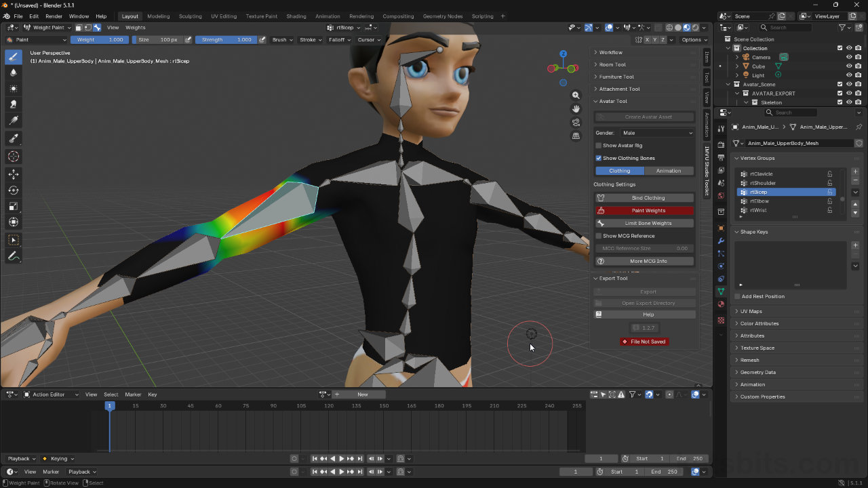Expand the UV Maps section
The width and height of the screenshot is (868, 488).
(x=797, y=311)
